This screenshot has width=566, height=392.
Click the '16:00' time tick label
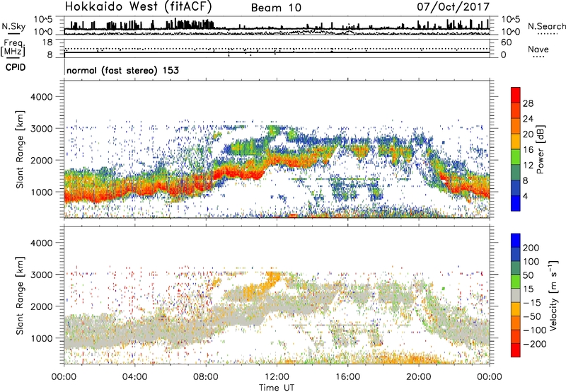pyautogui.click(x=347, y=377)
